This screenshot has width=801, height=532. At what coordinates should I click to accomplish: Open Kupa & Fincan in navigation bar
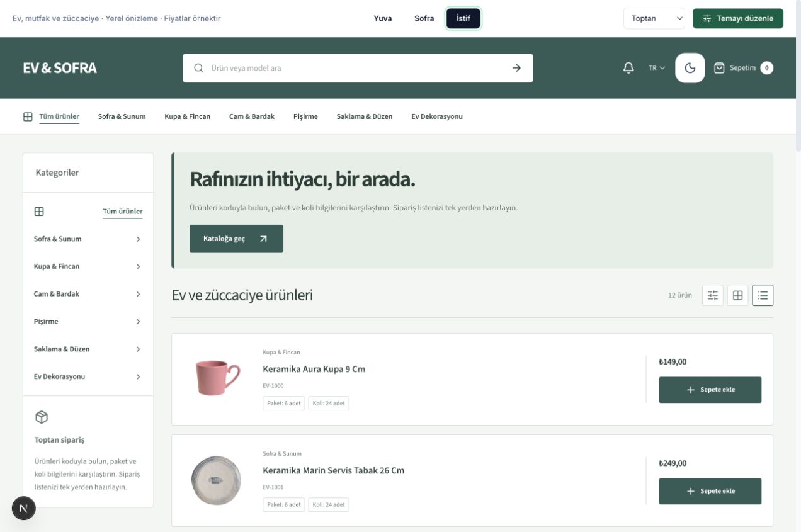188,116
